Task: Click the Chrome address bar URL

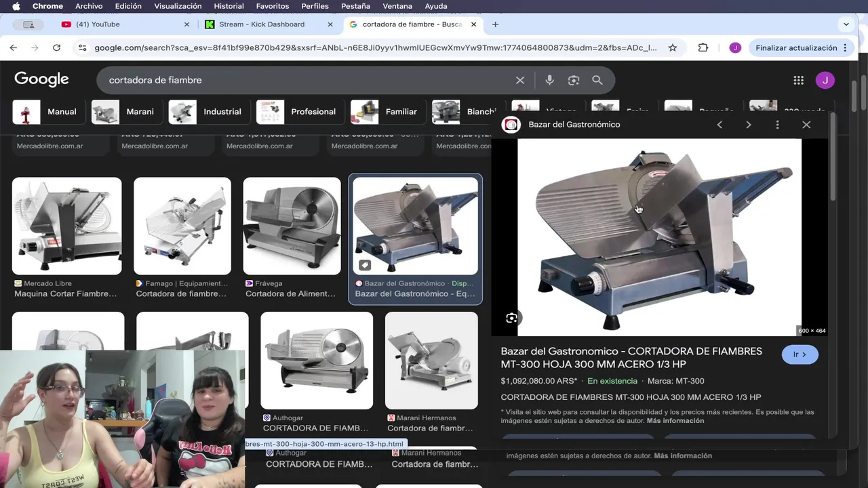Action: pos(376,47)
